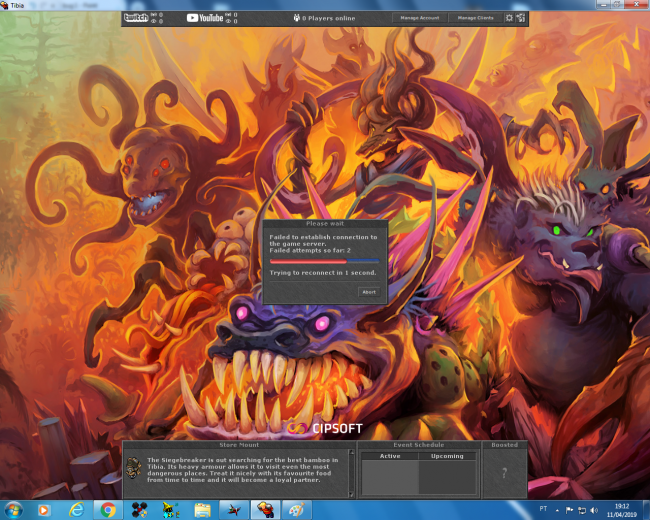Click the Event Schedule panel title

(x=419, y=445)
